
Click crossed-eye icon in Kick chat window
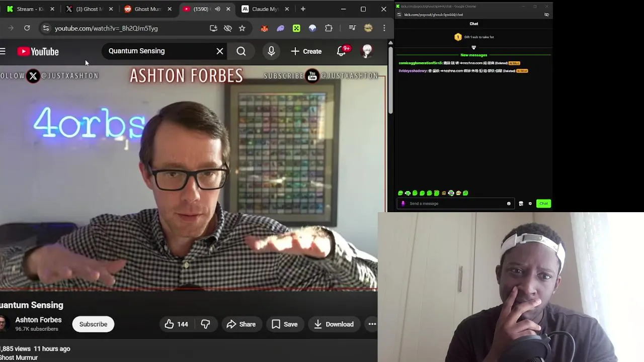coord(546,15)
